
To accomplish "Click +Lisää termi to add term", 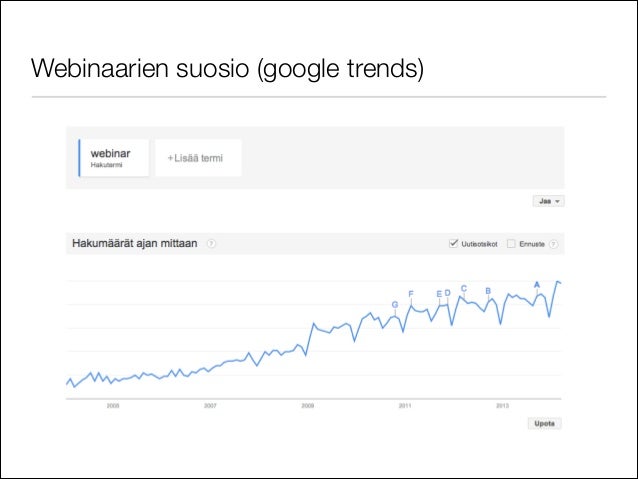I will pyautogui.click(x=195, y=158).
